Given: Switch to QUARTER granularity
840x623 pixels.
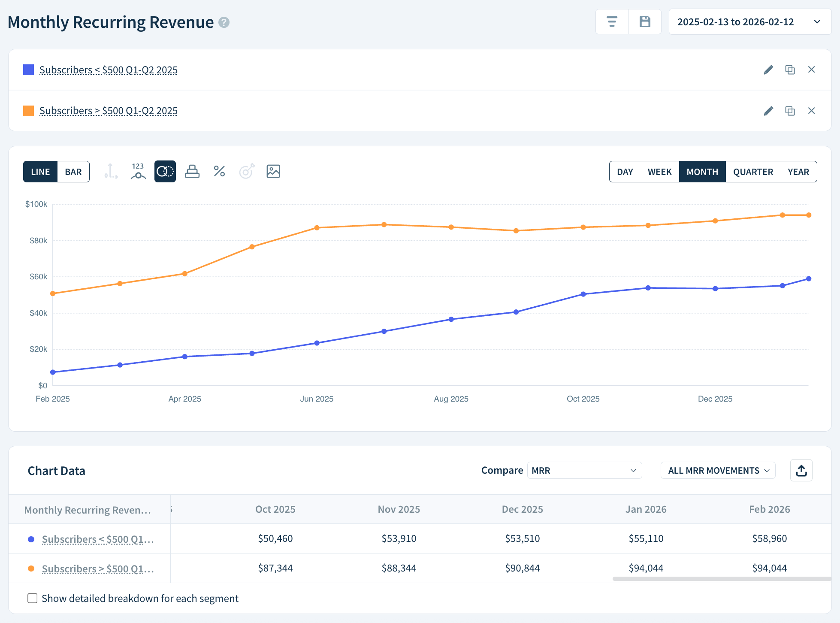Looking at the screenshot, I should (x=753, y=172).
